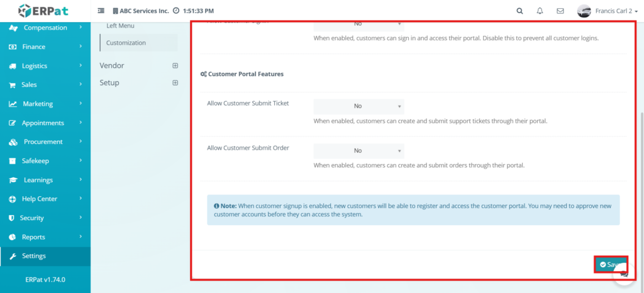
Task: Open the messages envelope icon
Action: 560,11
